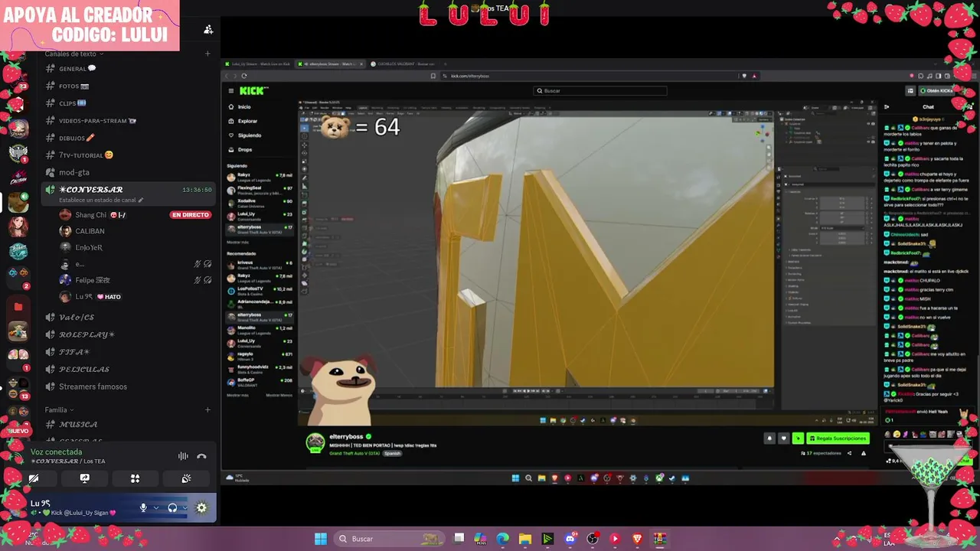980x551 pixels.
Task: Reload the browser page
Action: click(243, 76)
